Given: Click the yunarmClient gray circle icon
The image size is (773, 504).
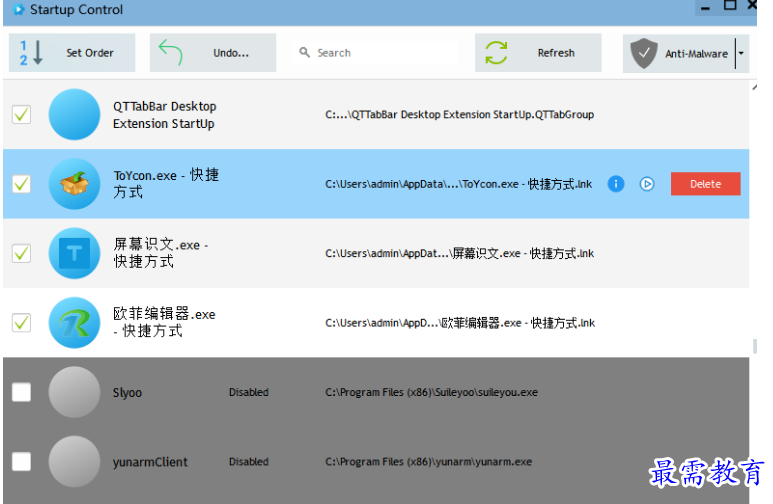Looking at the screenshot, I should [x=74, y=462].
